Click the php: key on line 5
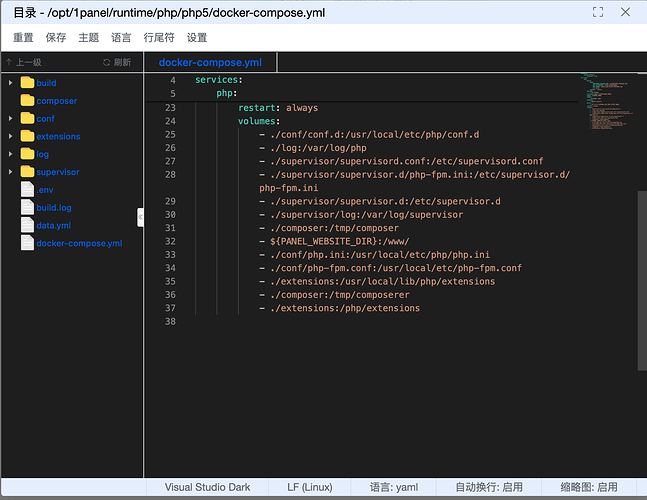This screenshot has width=647, height=500. click(227, 93)
